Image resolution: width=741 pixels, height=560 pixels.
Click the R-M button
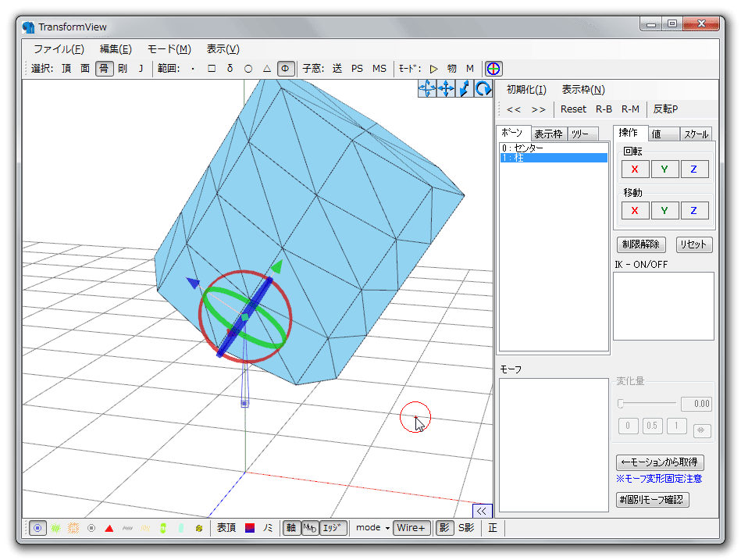coord(630,109)
